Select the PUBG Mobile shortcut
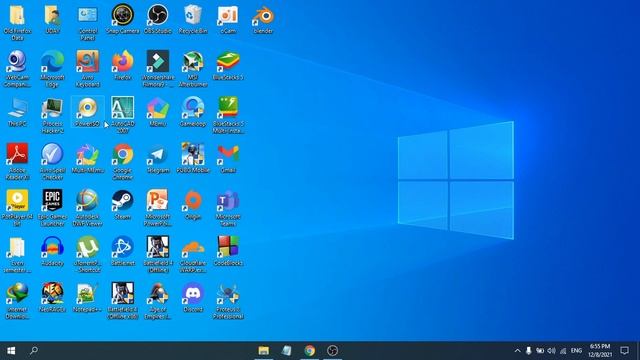640x360 pixels. point(193,159)
